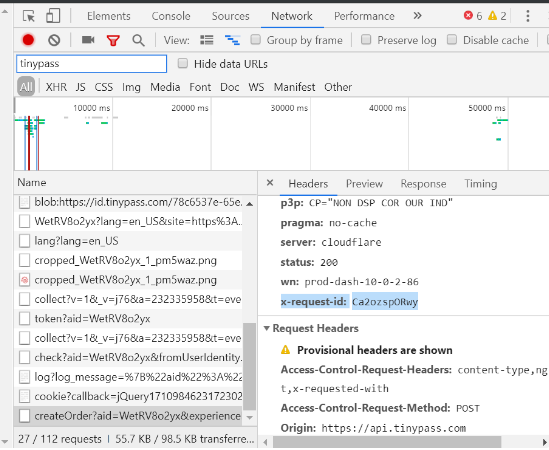
Task: Click the inspect element picker icon
Action: [x=29, y=16]
